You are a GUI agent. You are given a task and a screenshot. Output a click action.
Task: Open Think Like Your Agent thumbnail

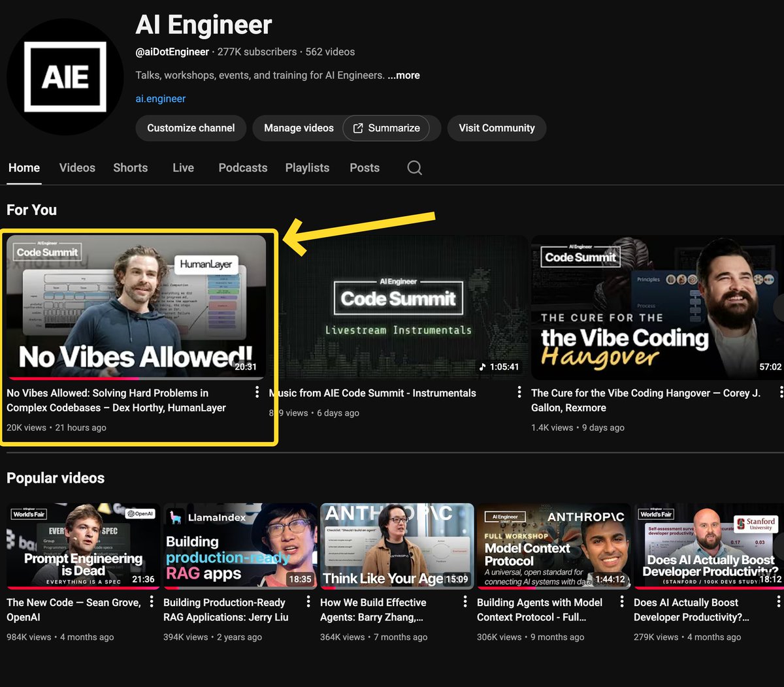click(397, 545)
